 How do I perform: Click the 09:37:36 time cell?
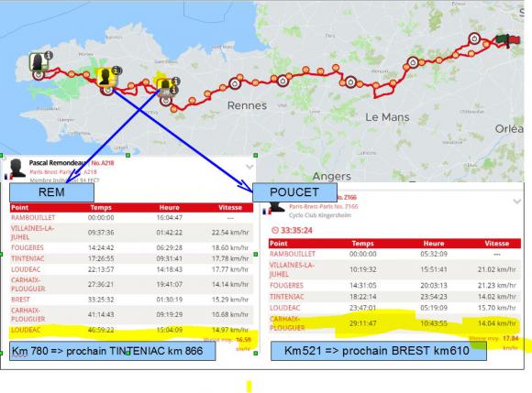(x=101, y=233)
